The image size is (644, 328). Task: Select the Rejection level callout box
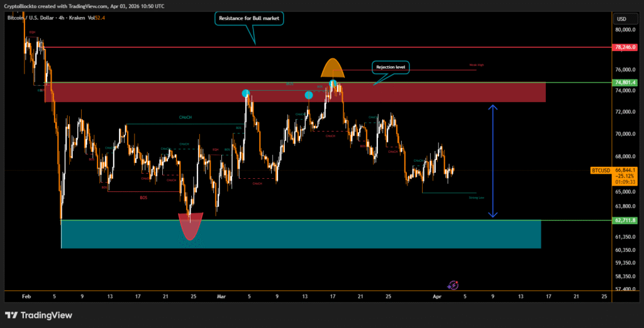(391, 67)
